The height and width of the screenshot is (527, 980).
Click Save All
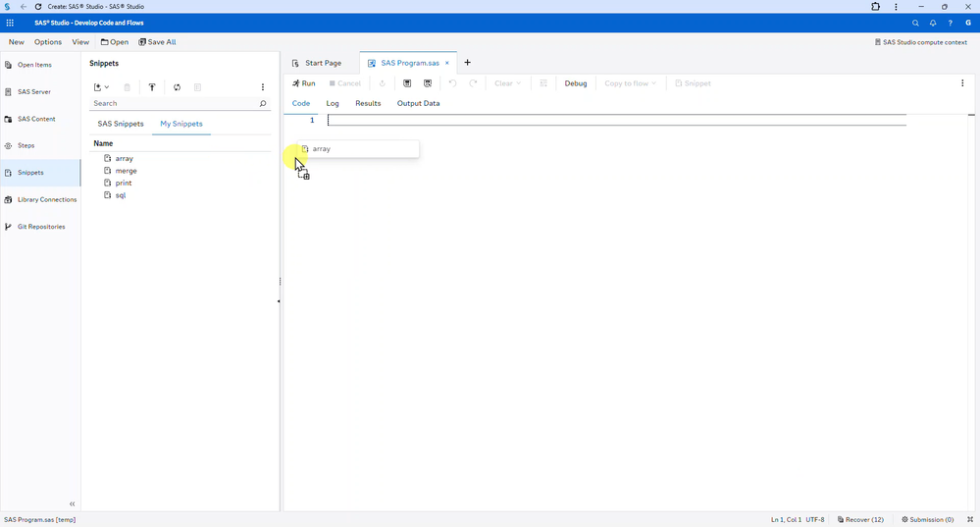point(157,42)
